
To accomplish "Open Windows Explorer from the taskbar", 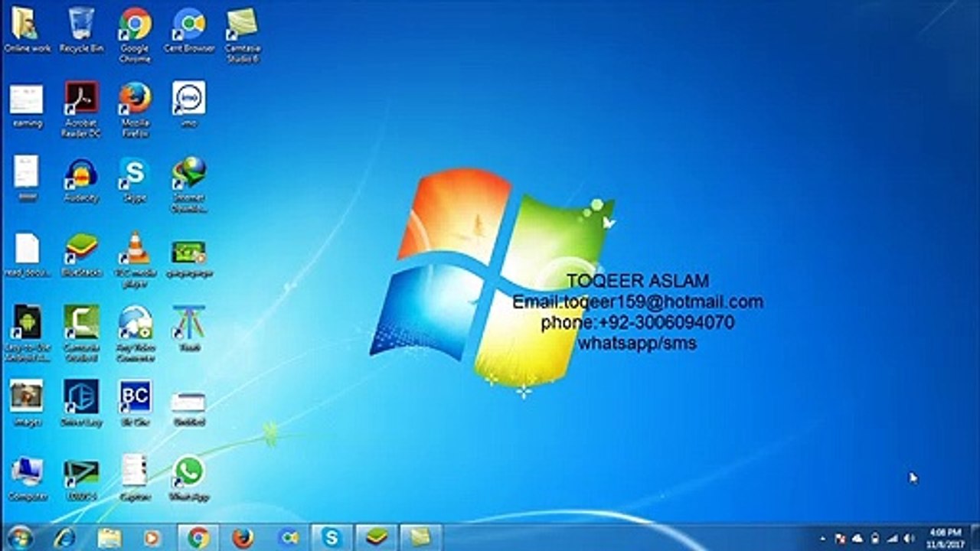I will coord(109,538).
